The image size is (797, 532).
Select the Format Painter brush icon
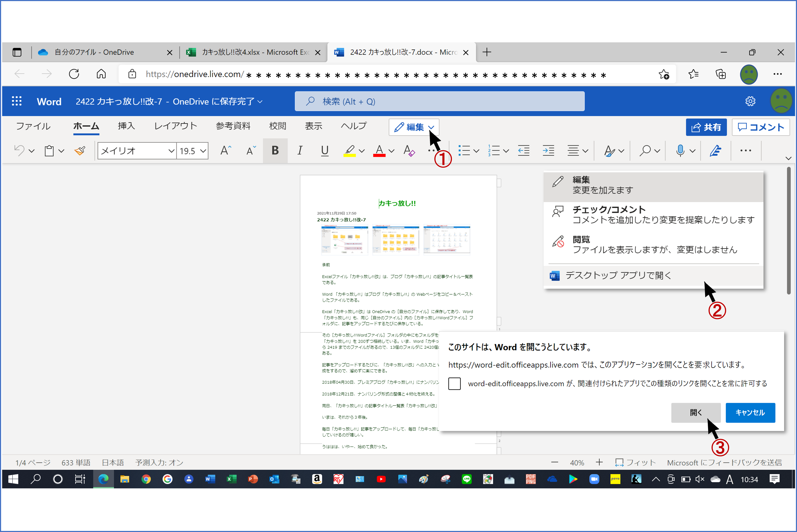(80, 150)
